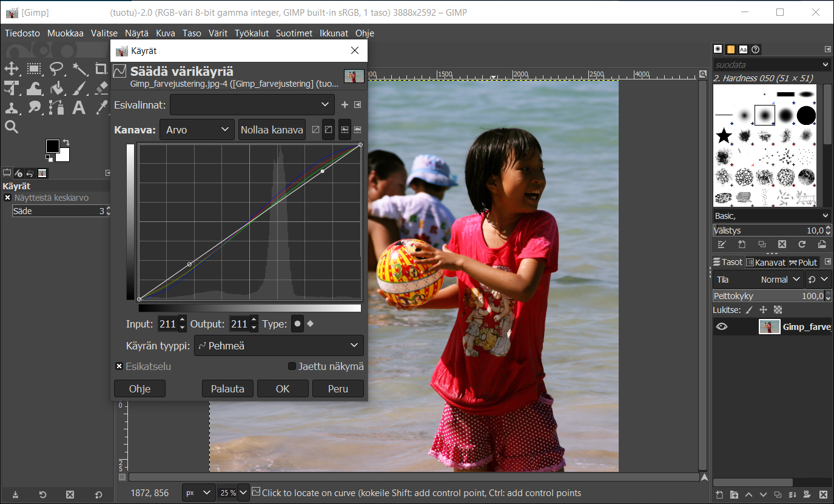Image resolution: width=834 pixels, height=504 pixels.
Task: Expand the Käyrän tyyppi dropdown
Action: [278, 346]
